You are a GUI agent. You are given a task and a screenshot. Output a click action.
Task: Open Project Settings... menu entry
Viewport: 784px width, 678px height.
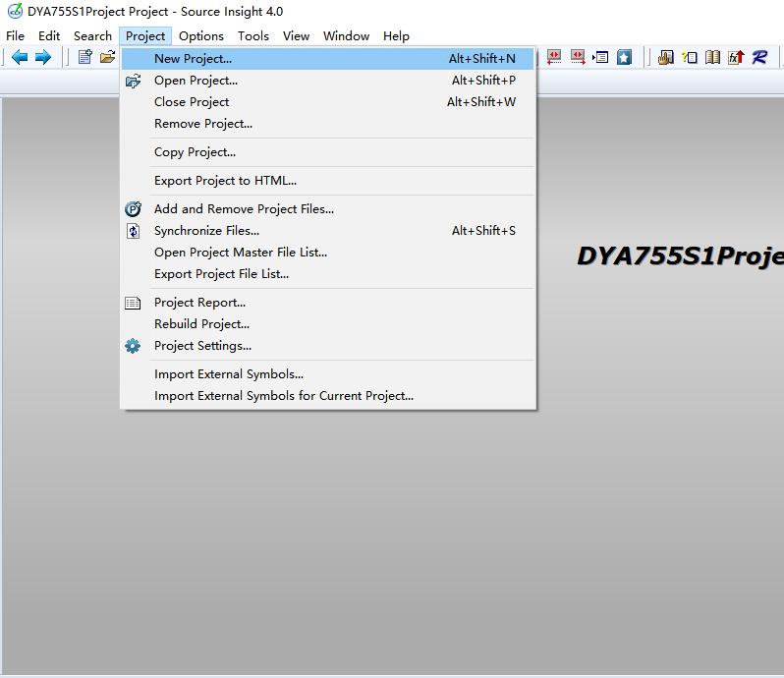coord(327,346)
